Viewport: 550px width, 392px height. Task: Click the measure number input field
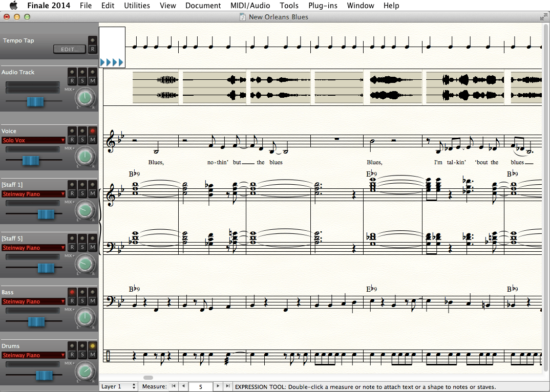pyautogui.click(x=201, y=386)
